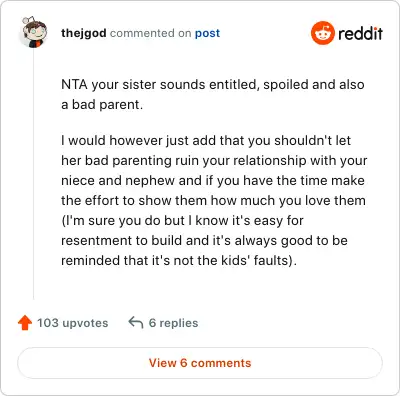
Task: Click the 'NTA' word in the comment
Action: click(74, 84)
